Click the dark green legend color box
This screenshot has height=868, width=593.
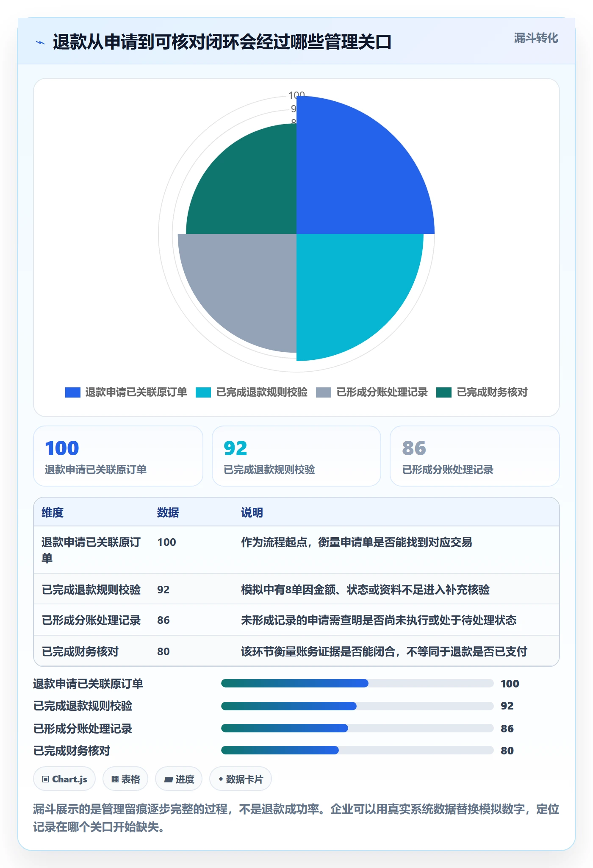coord(444,392)
